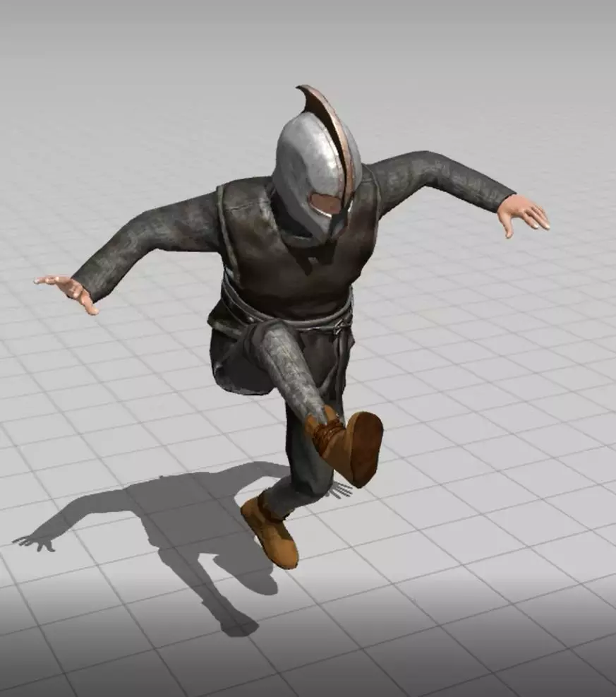616x697 pixels.
Task: Click the planted brown boot on the floor
Action: (x=269, y=530)
